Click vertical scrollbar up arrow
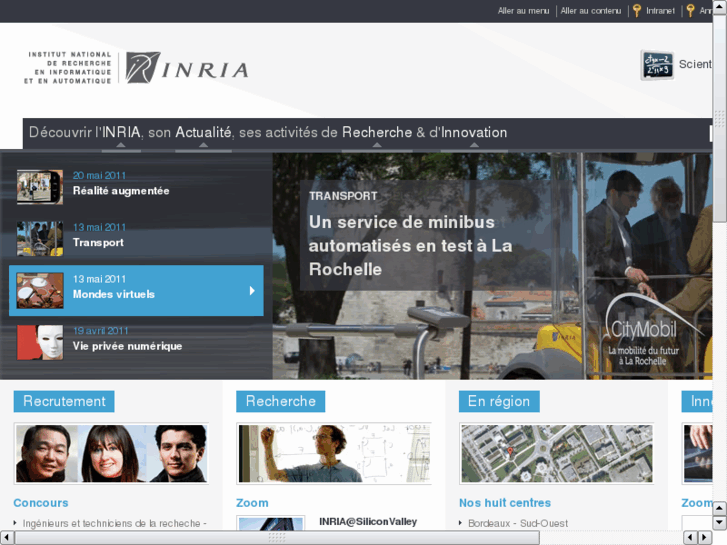The height and width of the screenshot is (545, 727). 719,6
